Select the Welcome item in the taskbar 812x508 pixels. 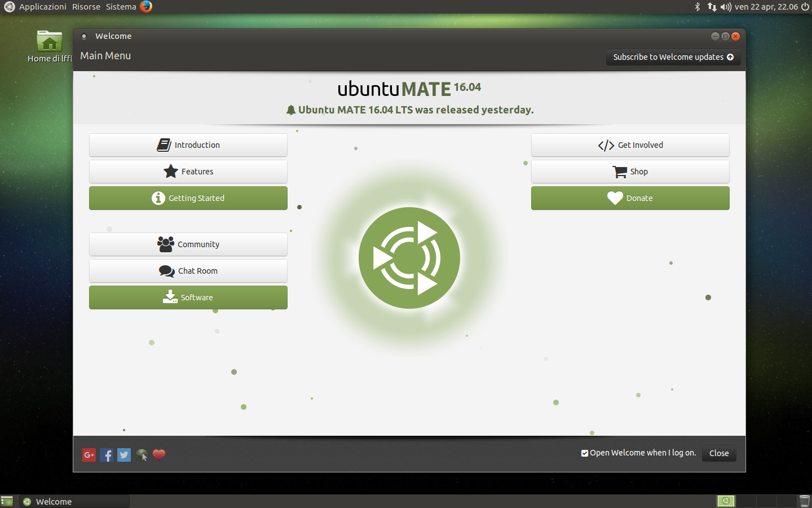(x=74, y=501)
